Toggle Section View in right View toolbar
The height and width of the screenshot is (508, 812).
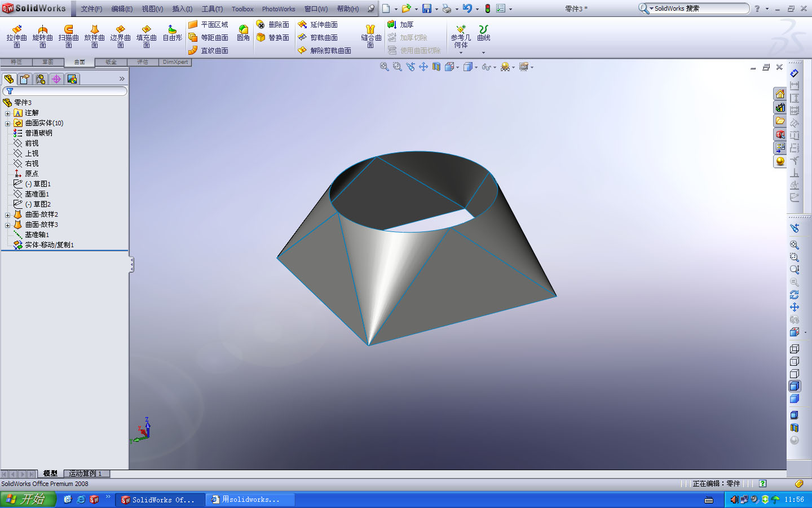point(795,428)
